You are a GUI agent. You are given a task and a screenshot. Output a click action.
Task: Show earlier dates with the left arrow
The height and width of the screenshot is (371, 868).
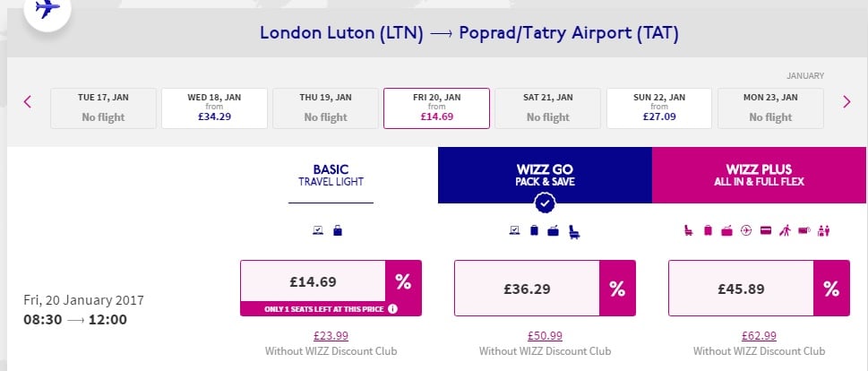(28, 102)
